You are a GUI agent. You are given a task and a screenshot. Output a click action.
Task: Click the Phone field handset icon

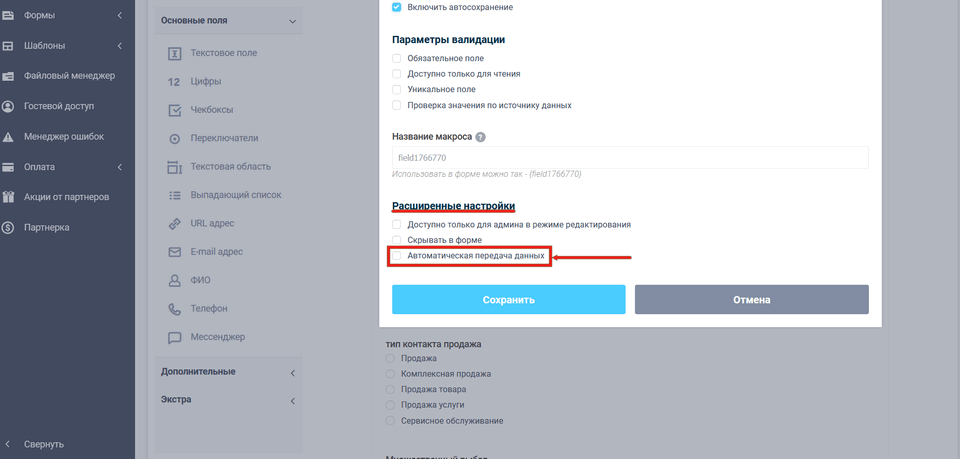click(x=174, y=309)
